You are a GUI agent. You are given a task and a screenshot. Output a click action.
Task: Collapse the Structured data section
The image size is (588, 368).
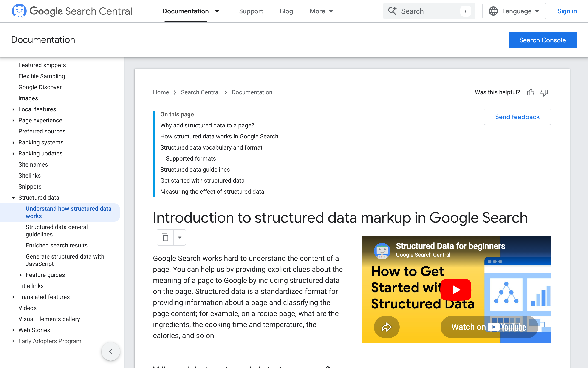[x=13, y=198]
